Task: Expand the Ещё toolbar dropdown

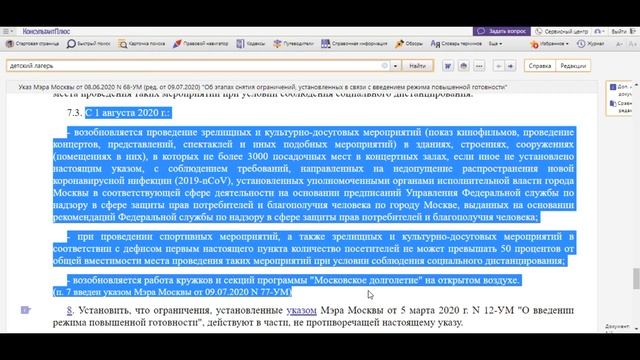Action: click(x=495, y=44)
